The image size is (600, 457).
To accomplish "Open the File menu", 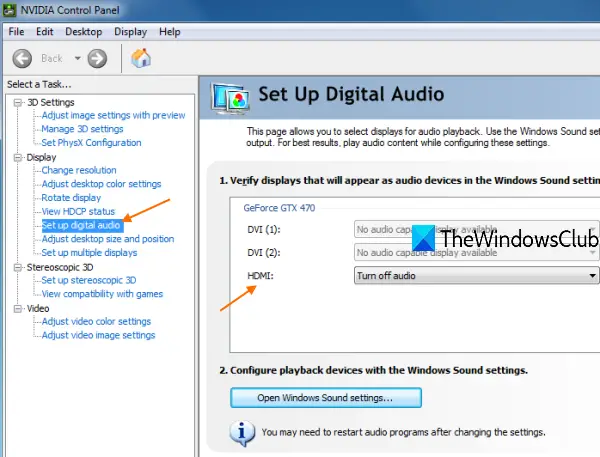I will 16,32.
